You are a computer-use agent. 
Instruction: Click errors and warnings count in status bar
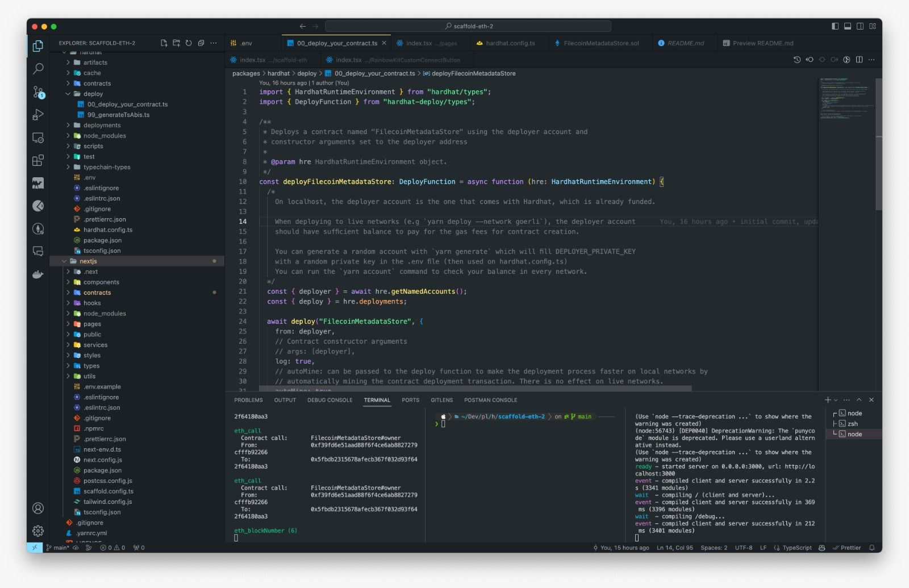(x=112, y=548)
